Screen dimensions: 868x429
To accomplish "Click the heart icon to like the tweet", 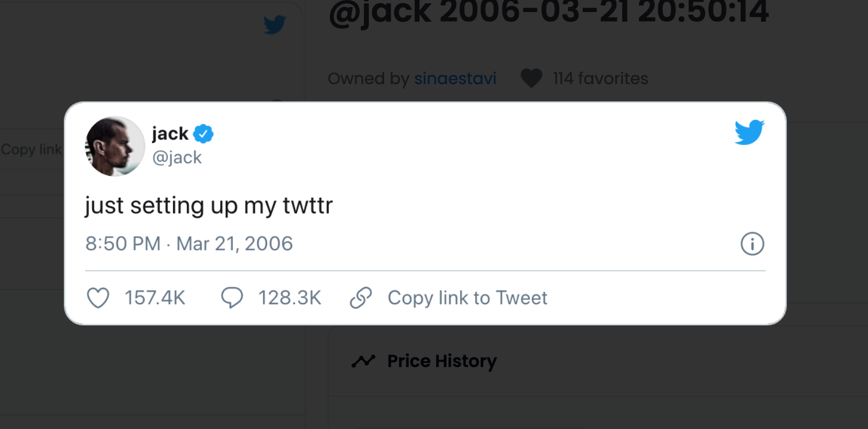I will [98, 298].
